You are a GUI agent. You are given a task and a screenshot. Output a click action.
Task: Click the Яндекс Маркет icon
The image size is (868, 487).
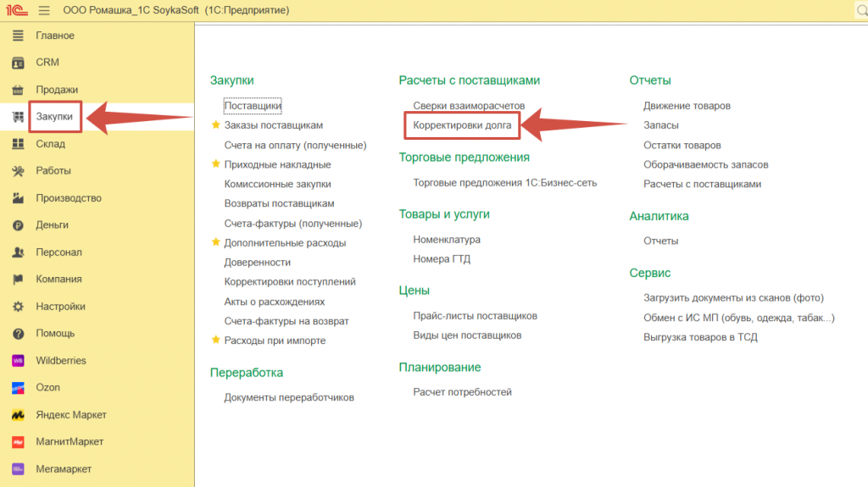tap(18, 415)
